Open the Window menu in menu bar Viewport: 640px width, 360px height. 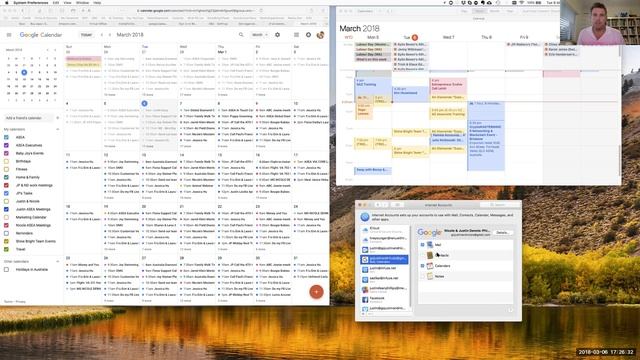coord(82,2)
